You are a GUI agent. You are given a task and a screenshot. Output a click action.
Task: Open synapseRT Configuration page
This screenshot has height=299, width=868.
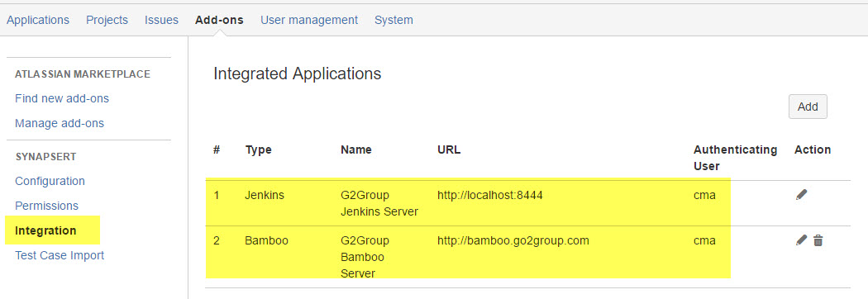50,181
